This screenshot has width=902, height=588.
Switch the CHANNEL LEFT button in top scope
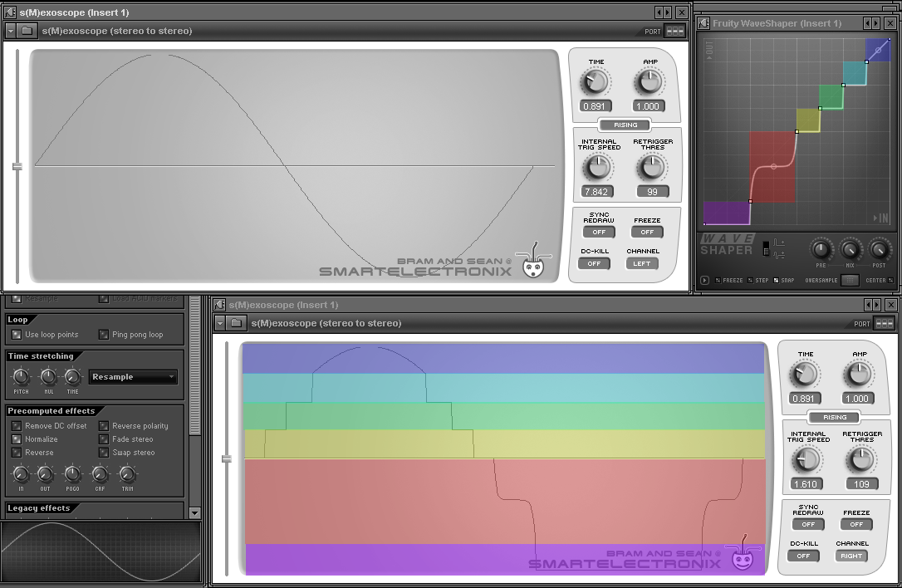641,263
